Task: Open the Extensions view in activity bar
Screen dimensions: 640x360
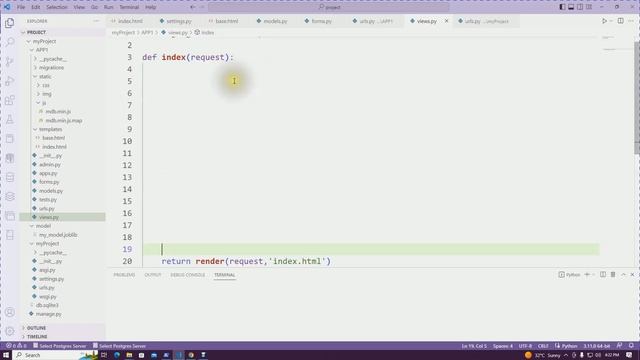Action: pos(10,100)
